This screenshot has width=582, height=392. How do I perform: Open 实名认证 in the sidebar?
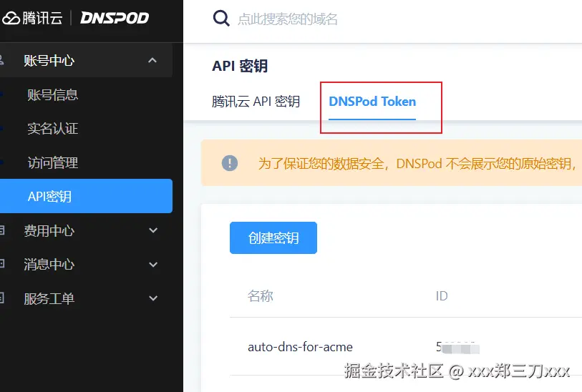click(53, 129)
